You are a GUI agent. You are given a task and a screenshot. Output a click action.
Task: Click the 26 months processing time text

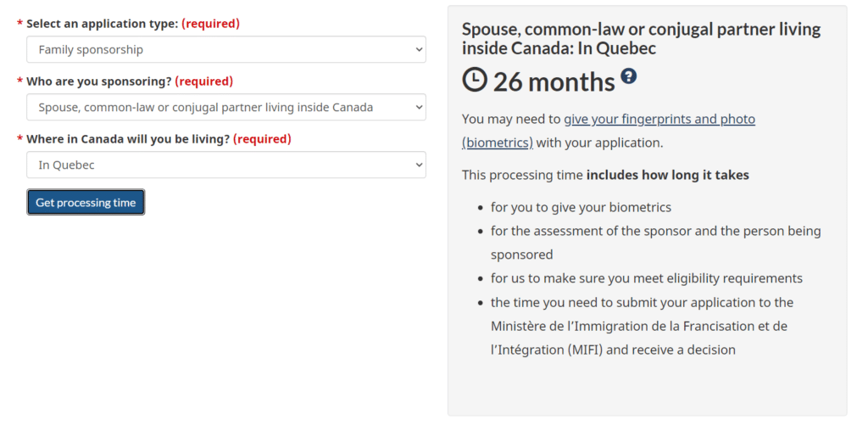click(x=554, y=81)
